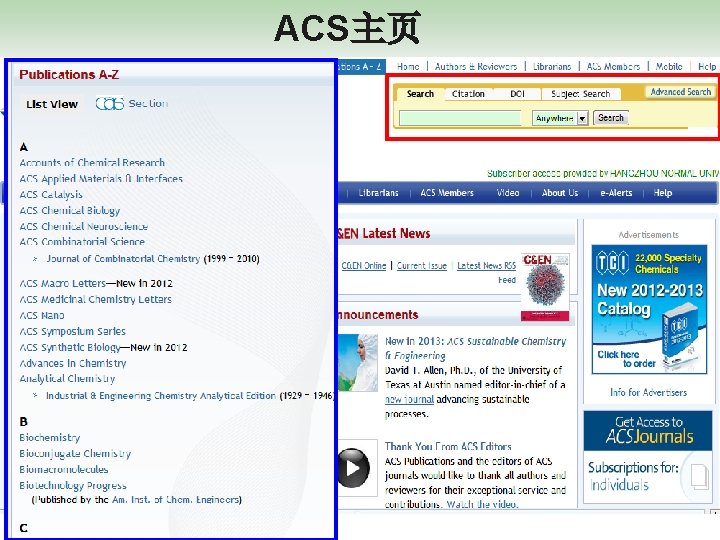Open Advanced Search
The width and height of the screenshot is (720, 540).
pos(681,92)
